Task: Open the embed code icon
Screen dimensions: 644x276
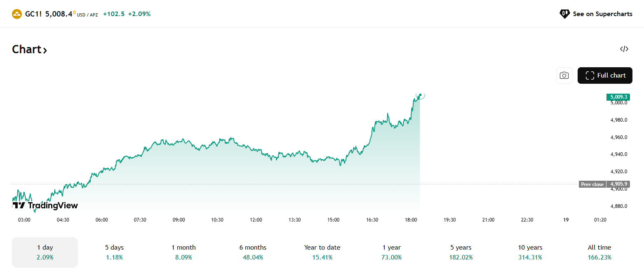Action: [624, 49]
